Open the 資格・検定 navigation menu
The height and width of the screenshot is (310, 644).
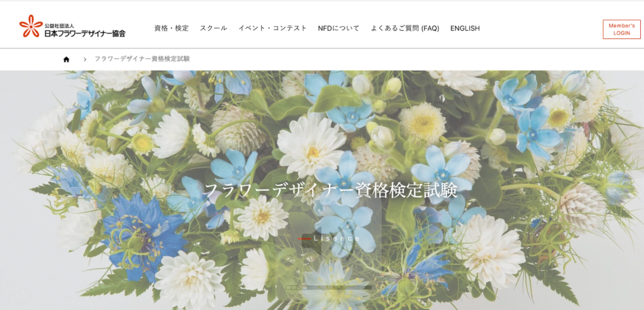[171, 28]
